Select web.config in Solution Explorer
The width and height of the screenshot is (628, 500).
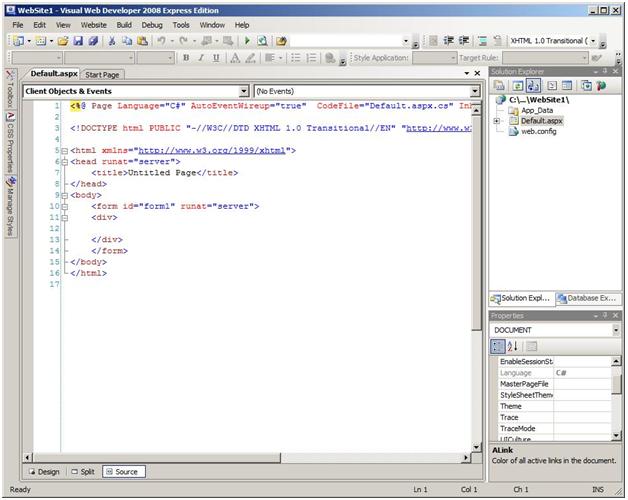coord(538,131)
